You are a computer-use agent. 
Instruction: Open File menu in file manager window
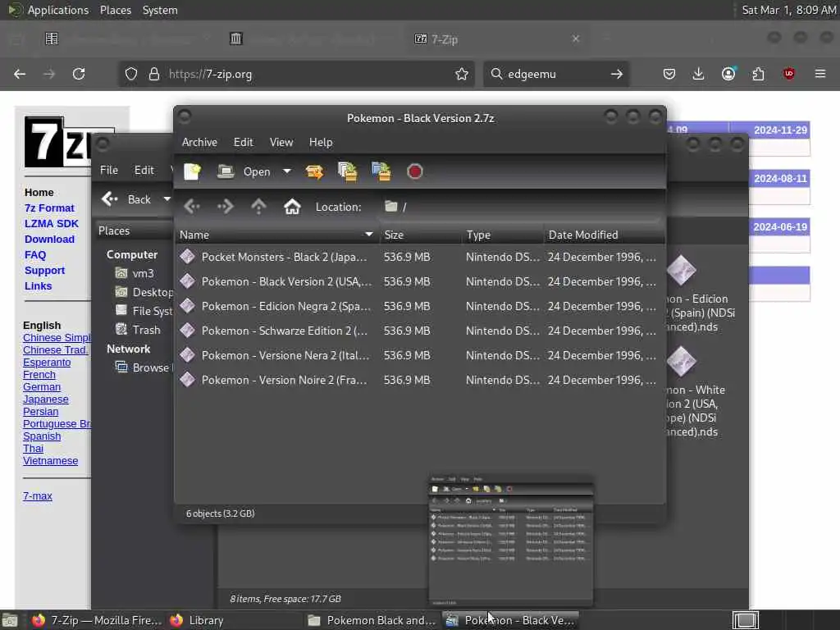[109, 170]
